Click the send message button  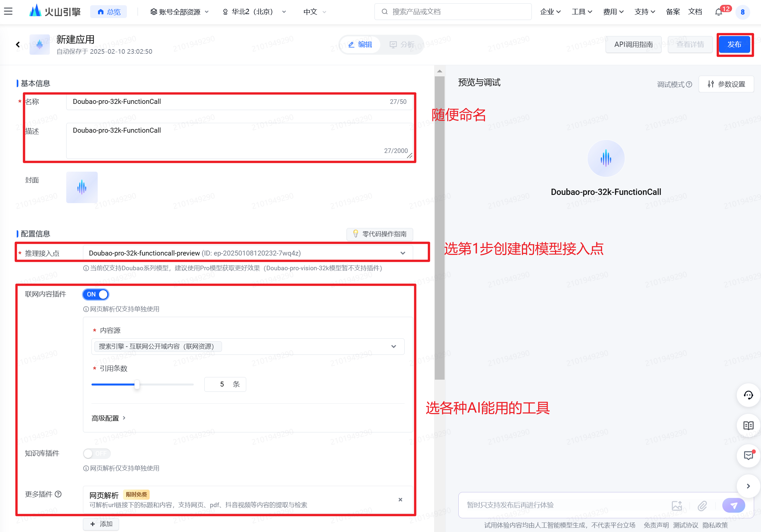click(x=734, y=505)
